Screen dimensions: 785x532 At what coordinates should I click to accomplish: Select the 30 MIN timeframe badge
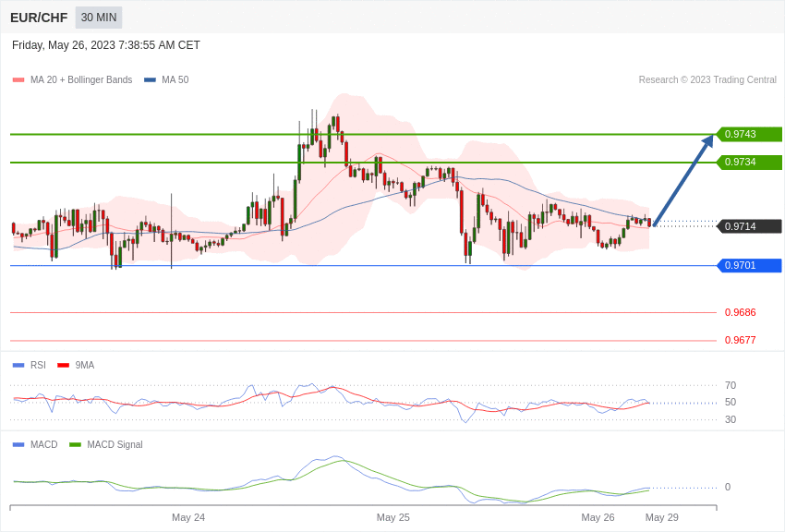click(x=99, y=18)
